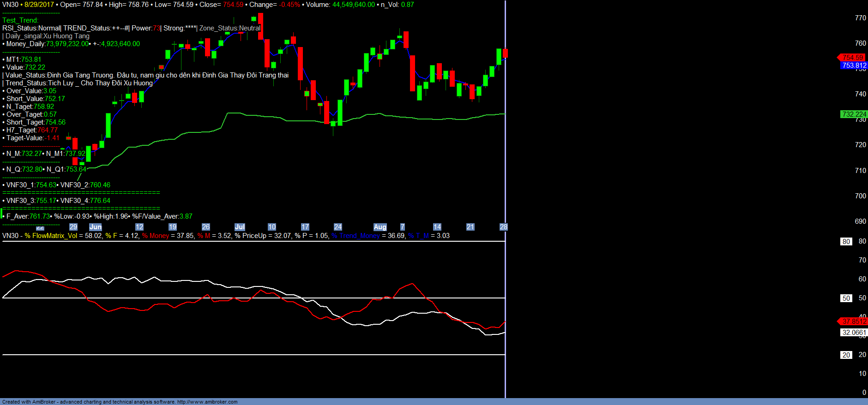The height and width of the screenshot is (405, 868).
Task: Click the red 37.8512 indicator value tag
Action: tap(854, 322)
